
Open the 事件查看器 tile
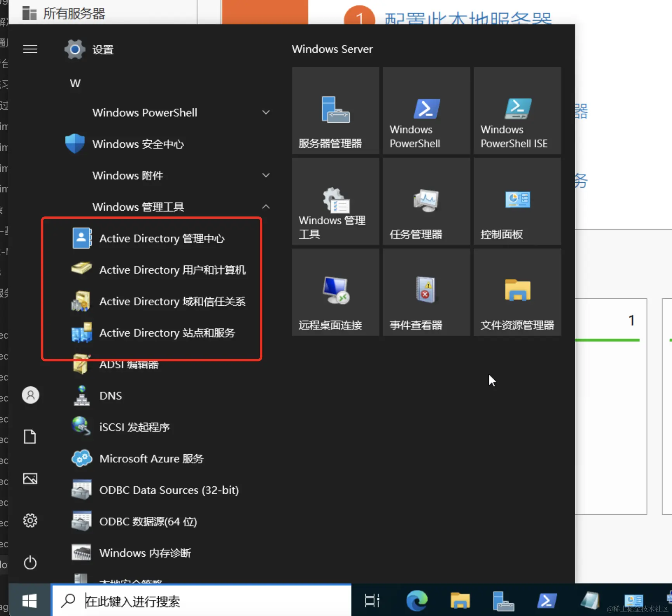[426, 292]
